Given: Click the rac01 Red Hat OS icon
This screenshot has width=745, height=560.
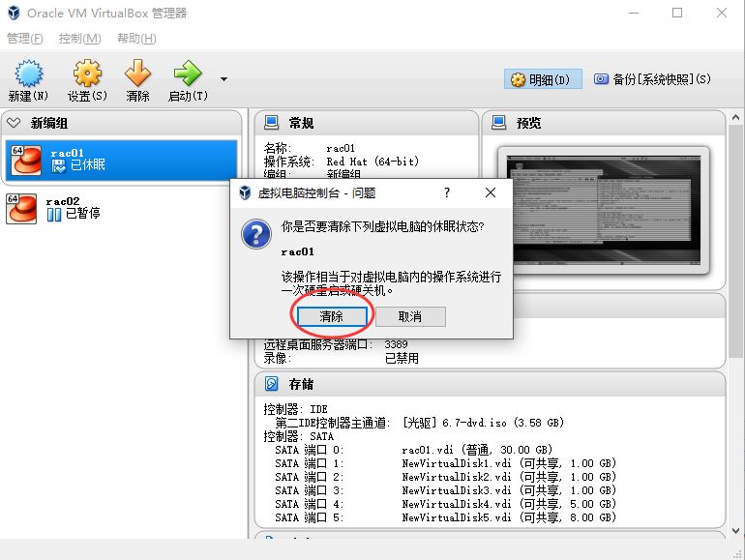Looking at the screenshot, I should (26, 161).
